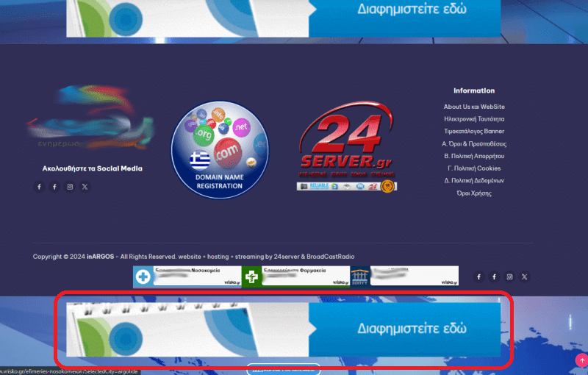Open the Φαρμακεία vrisko banner
Viewport: 588px width, 375px height.
coord(295,276)
